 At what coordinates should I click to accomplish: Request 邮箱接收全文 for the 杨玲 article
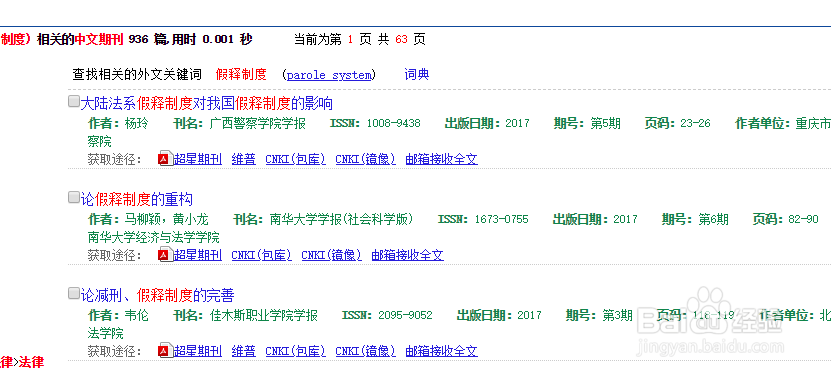pyautogui.click(x=441, y=159)
